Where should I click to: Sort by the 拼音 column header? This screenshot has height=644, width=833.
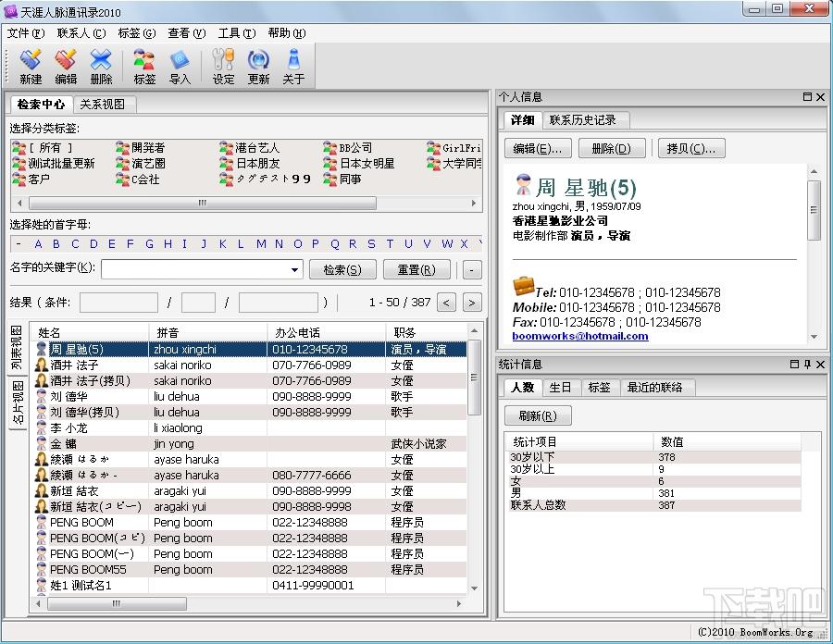[208, 333]
